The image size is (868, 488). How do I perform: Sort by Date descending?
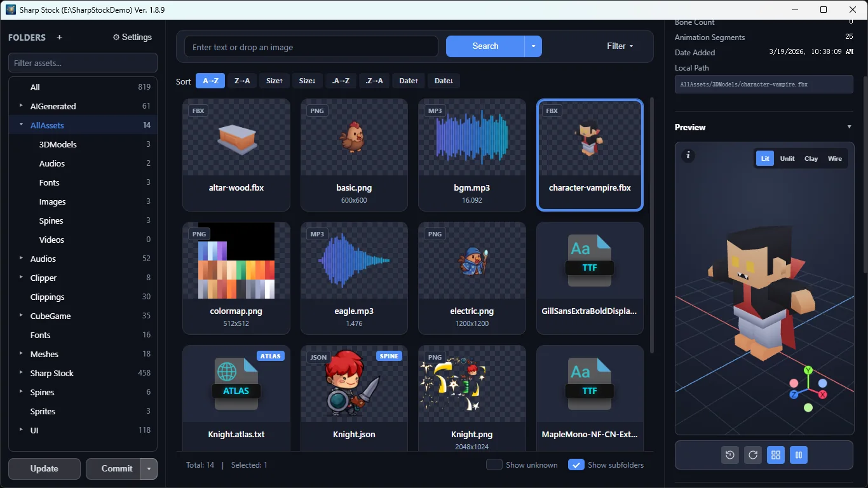click(x=444, y=81)
